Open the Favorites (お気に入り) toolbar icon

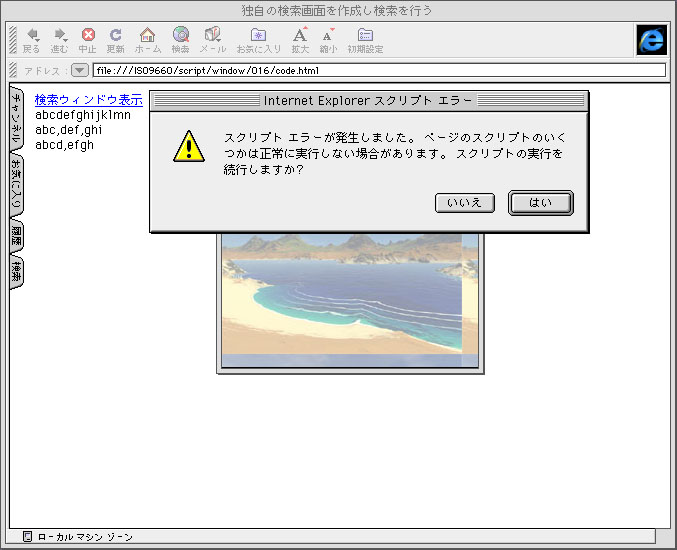coord(259,41)
